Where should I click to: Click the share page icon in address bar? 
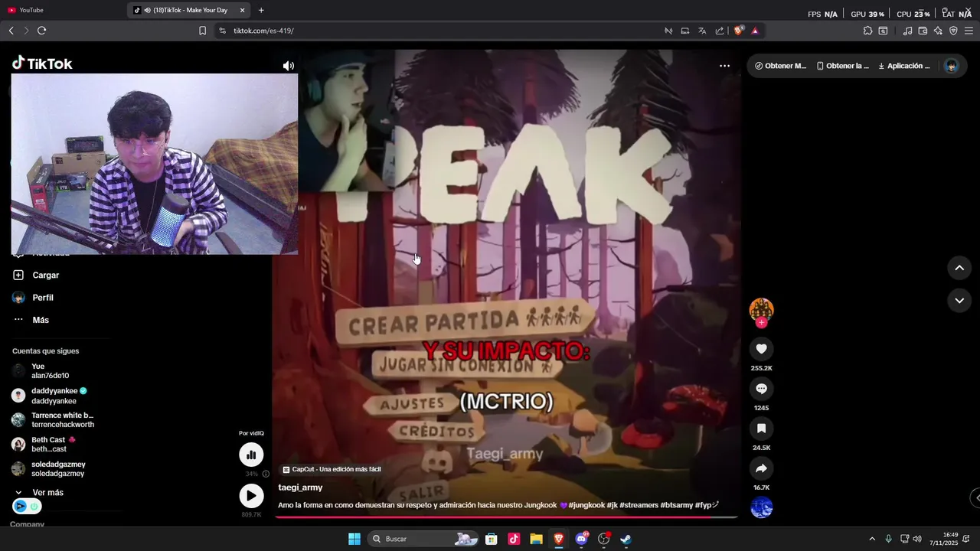click(720, 31)
